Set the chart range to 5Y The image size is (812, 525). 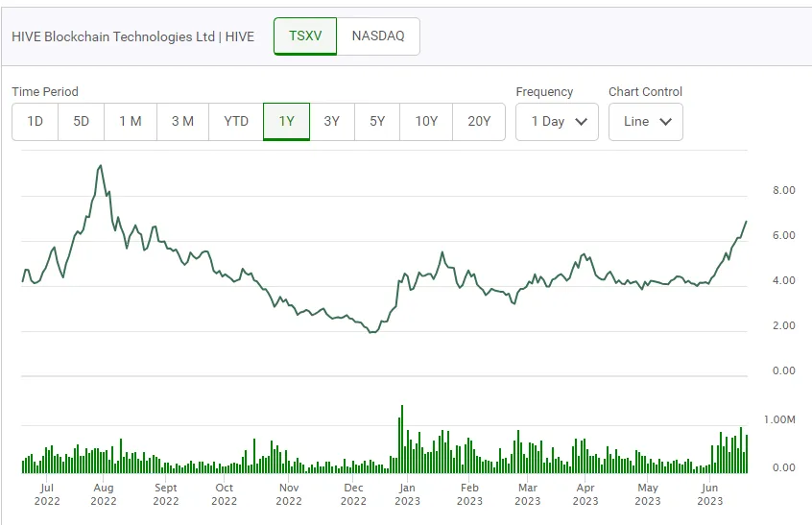377,122
